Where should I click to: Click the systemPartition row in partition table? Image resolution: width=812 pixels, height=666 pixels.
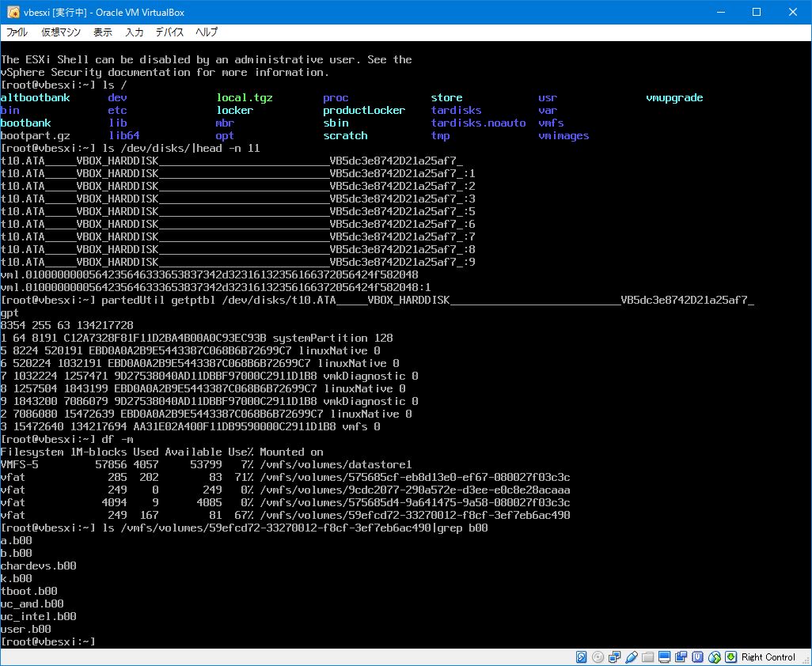point(197,338)
